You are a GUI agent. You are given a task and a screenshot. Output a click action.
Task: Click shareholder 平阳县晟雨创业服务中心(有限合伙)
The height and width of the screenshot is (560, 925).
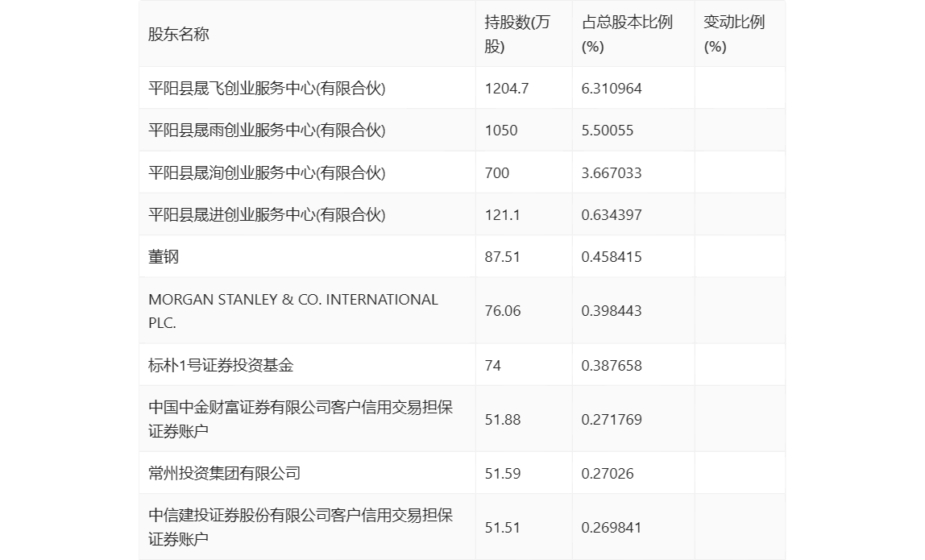[x=267, y=131]
